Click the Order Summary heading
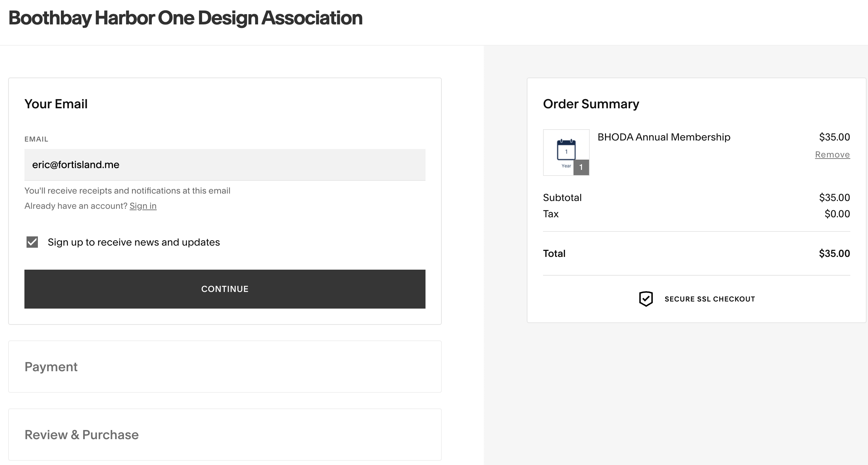 tap(591, 104)
